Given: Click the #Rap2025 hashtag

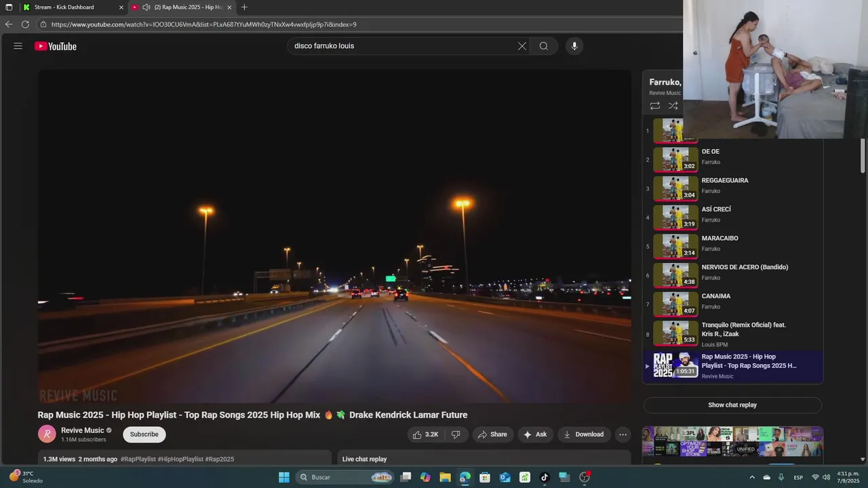Looking at the screenshot, I should (x=220, y=460).
